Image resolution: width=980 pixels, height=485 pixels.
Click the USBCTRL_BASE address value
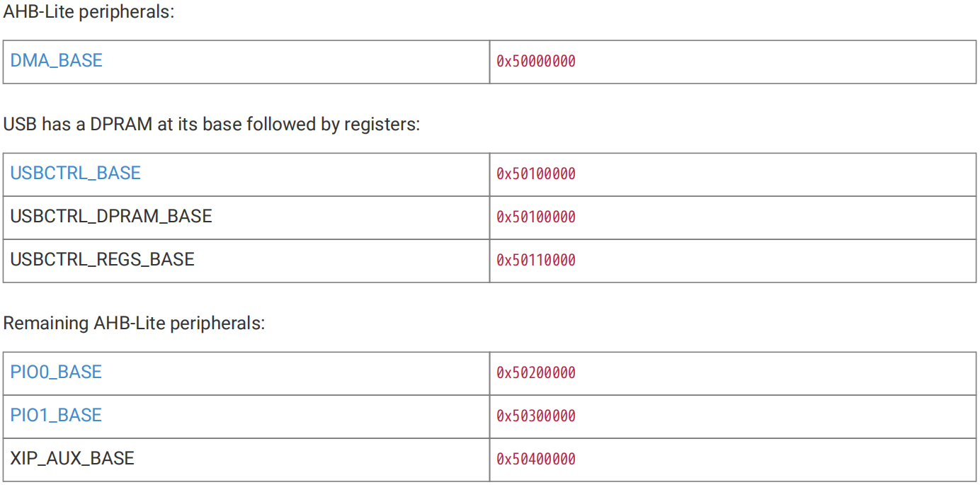536,174
